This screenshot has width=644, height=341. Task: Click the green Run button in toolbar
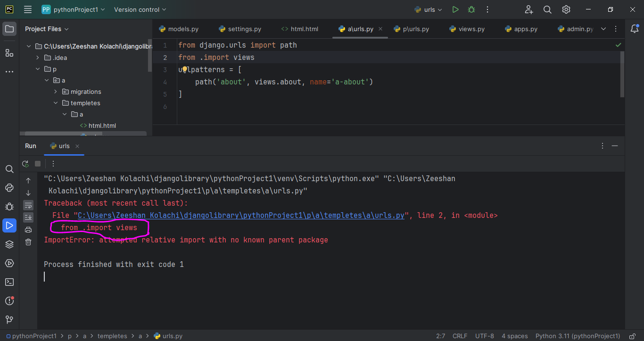(455, 9)
